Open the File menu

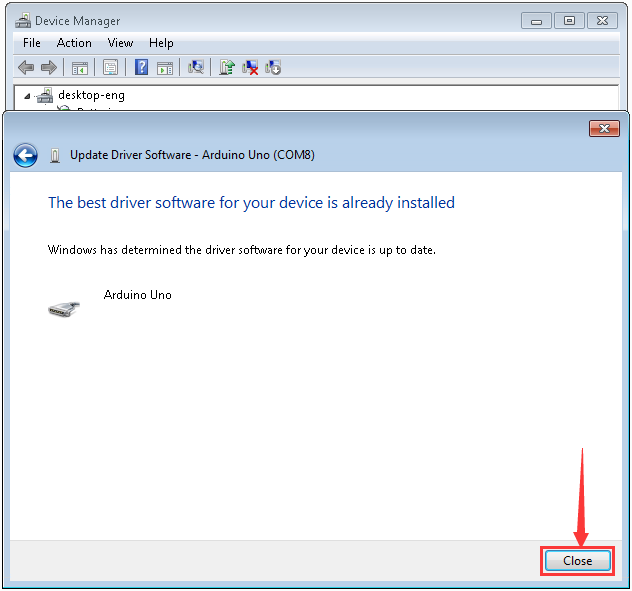click(x=32, y=43)
